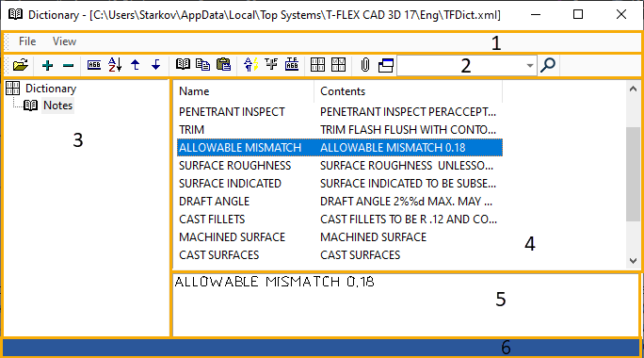Open a dictionary file with the folder icon
Viewport: 644px width, 358px height.
[20, 65]
